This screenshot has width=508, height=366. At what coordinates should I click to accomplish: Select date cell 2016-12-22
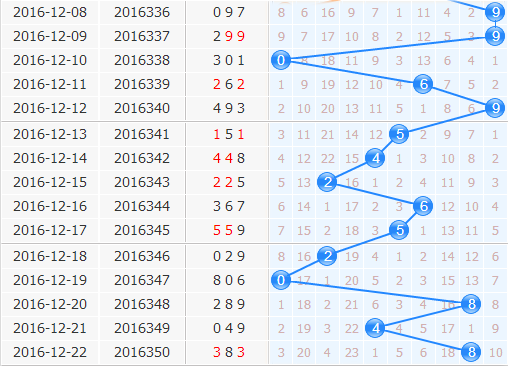(50, 352)
